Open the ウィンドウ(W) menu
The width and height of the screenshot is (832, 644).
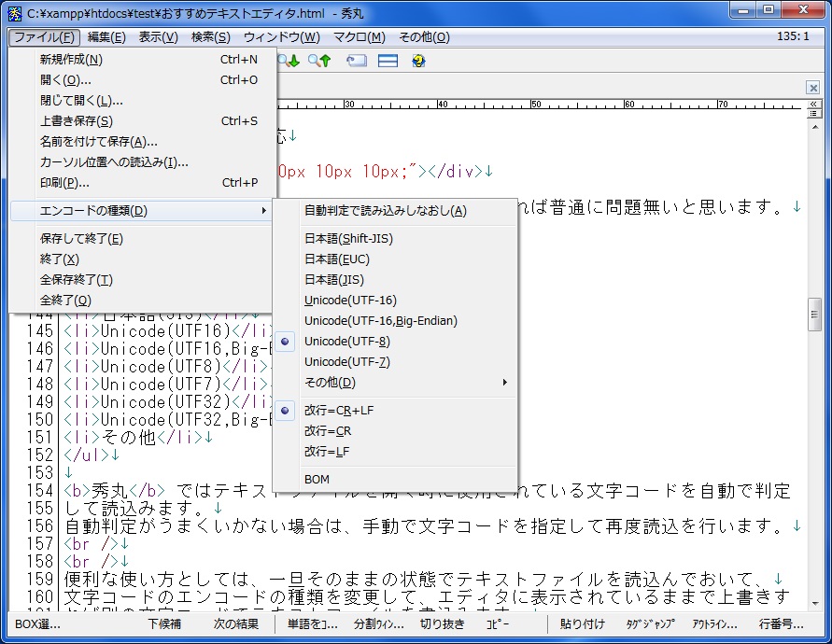(282, 37)
